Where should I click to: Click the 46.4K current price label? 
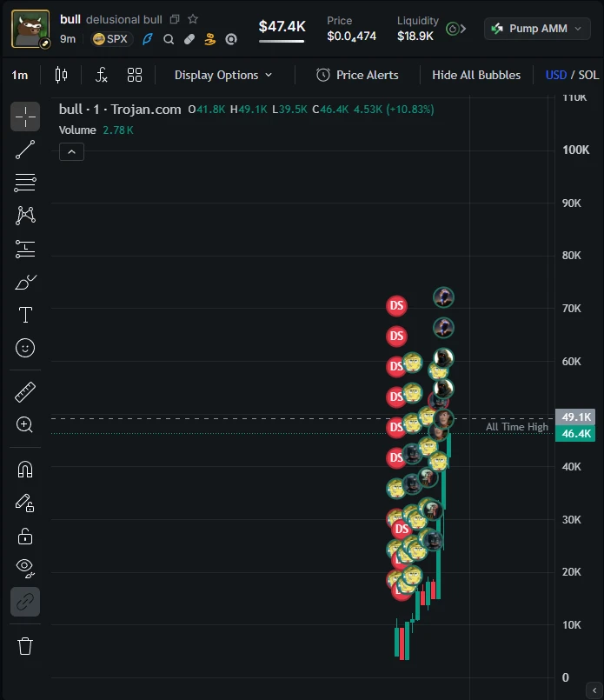coord(575,434)
